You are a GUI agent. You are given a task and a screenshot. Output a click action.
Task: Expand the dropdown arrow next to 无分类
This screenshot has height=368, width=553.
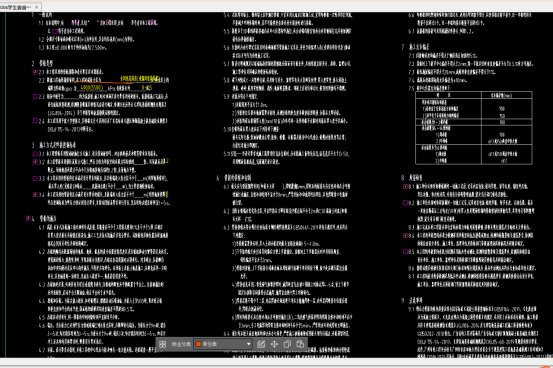(x=249, y=344)
